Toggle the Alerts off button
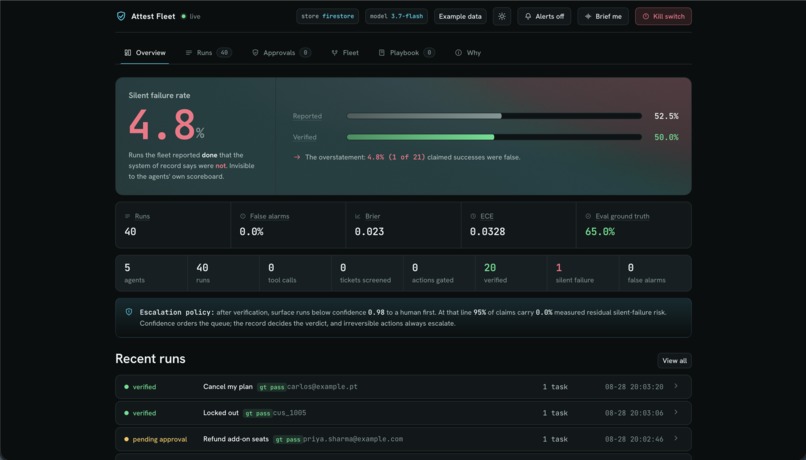806x460 pixels. click(544, 16)
